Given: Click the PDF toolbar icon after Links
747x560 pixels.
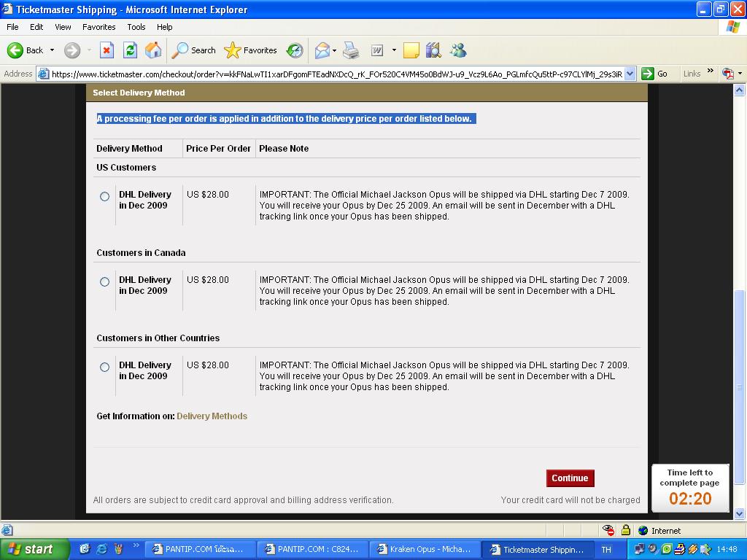Looking at the screenshot, I should point(727,74).
